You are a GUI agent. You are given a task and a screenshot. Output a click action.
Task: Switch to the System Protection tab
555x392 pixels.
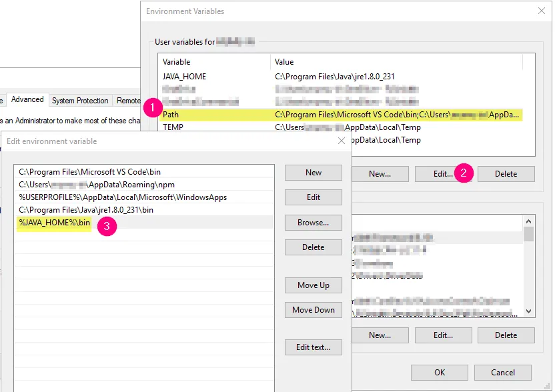[80, 101]
